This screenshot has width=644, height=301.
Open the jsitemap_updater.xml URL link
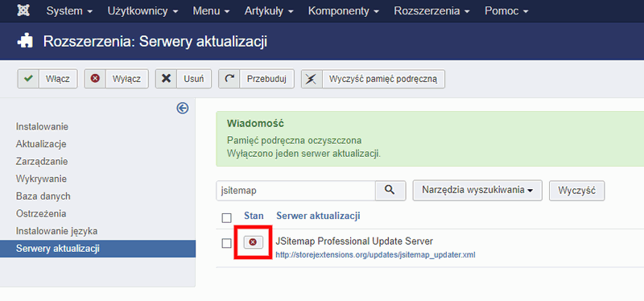tap(375, 254)
